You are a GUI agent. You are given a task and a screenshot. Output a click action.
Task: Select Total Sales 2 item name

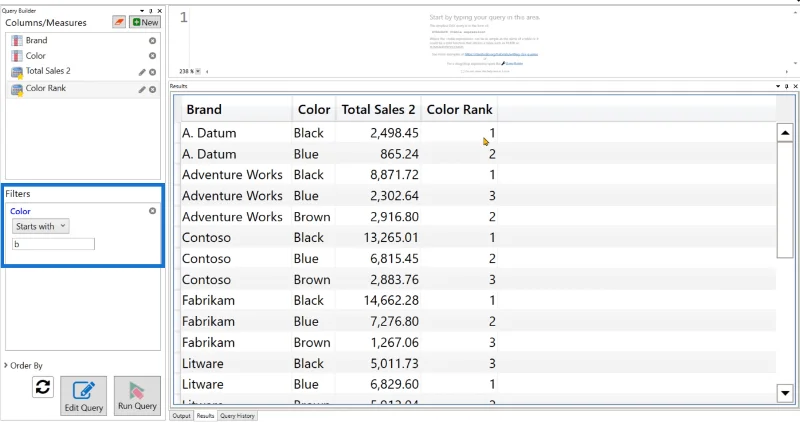[x=48, y=71]
